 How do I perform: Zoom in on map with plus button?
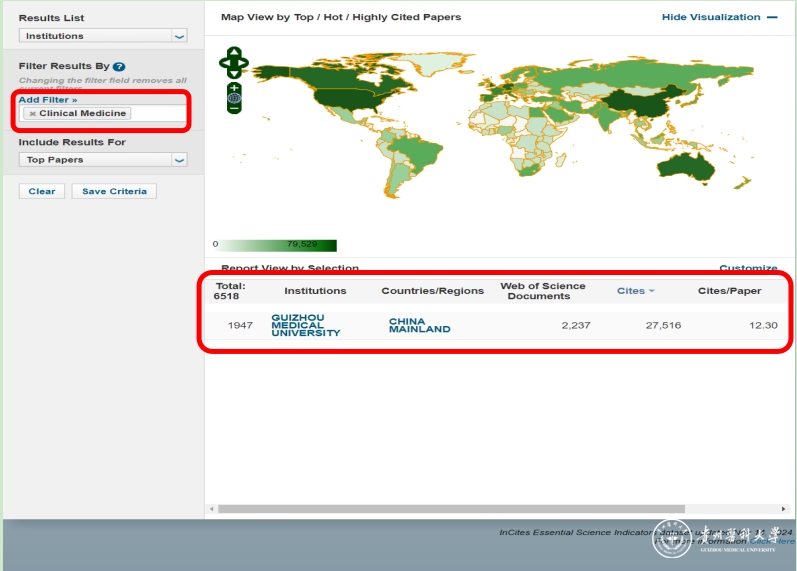[234, 88]
